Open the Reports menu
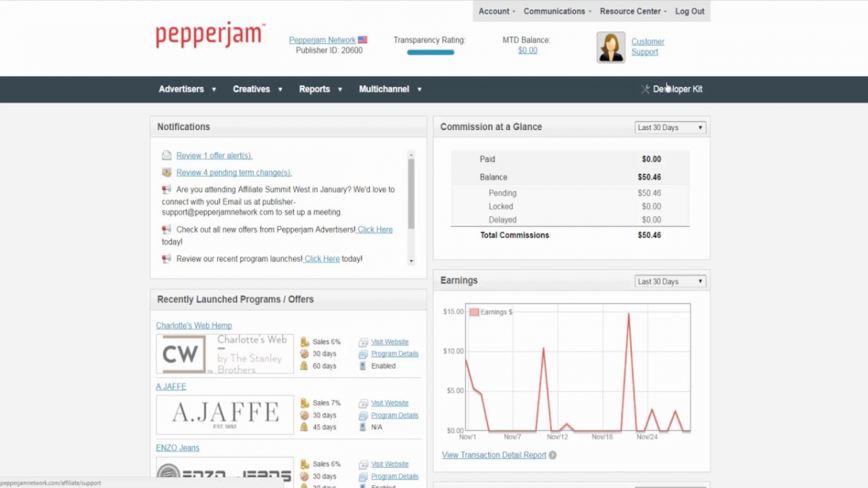The image size is (868, 488). (x=315, y=89)
